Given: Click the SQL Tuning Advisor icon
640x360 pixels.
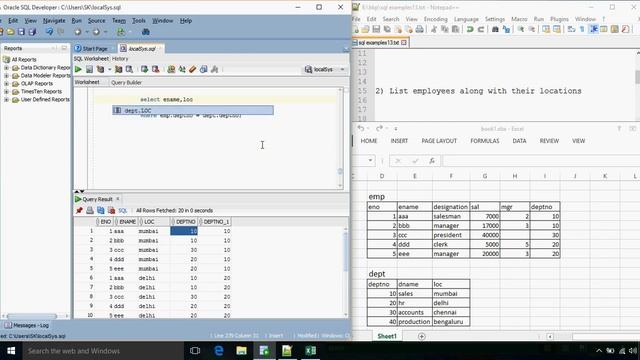Looking at the screenshot, I should pos(129,69).
